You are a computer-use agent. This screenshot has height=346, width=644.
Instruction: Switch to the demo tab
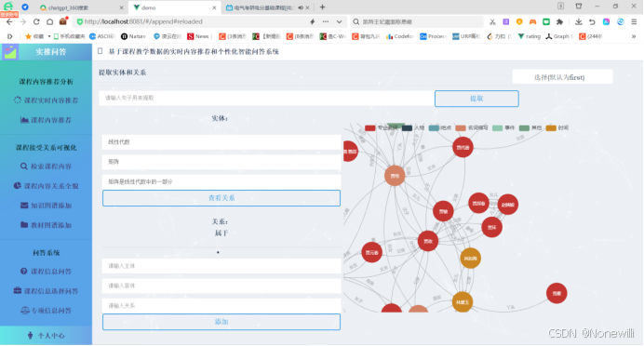point(174,7)
